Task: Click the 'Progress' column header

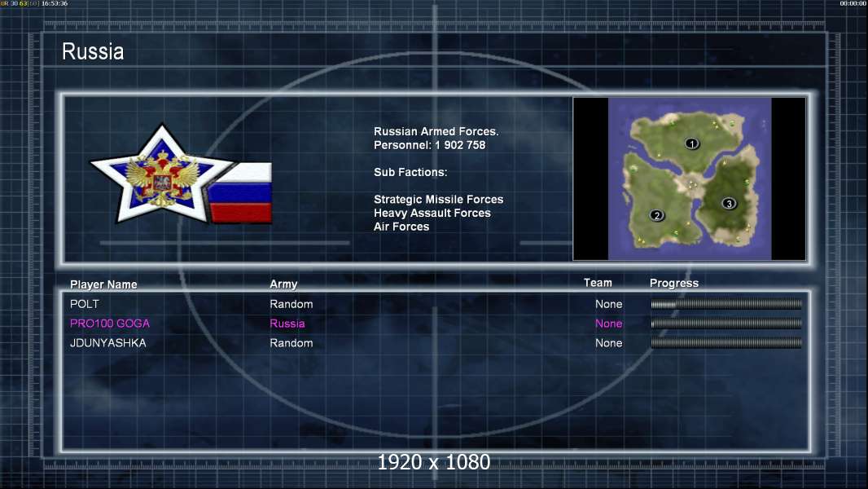Action: pos(674,284)
